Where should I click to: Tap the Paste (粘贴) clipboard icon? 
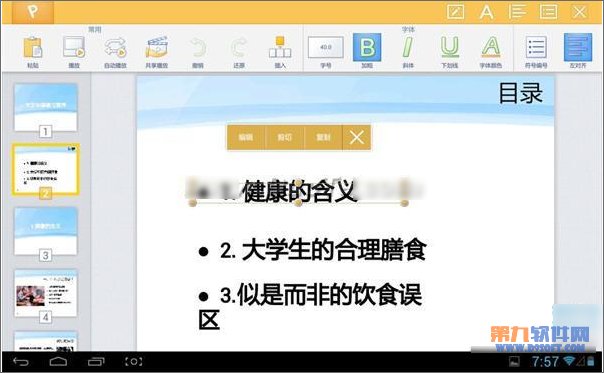33,48
